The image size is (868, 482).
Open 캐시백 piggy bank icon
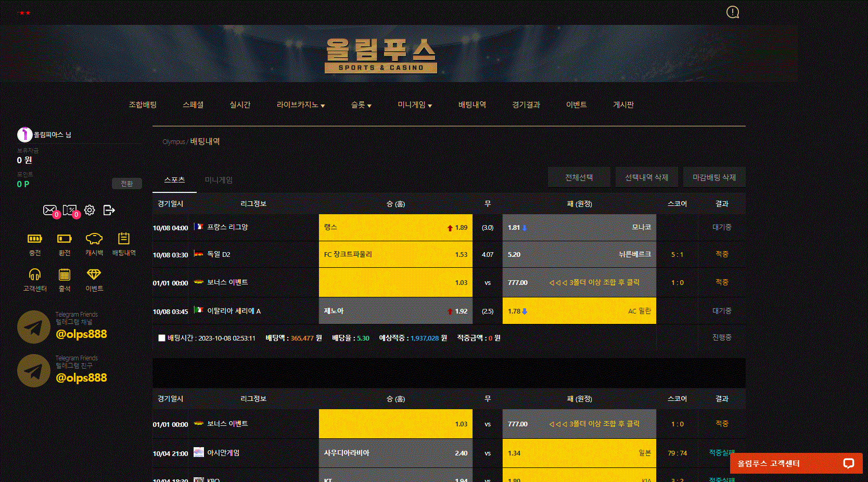pos(94,239)
